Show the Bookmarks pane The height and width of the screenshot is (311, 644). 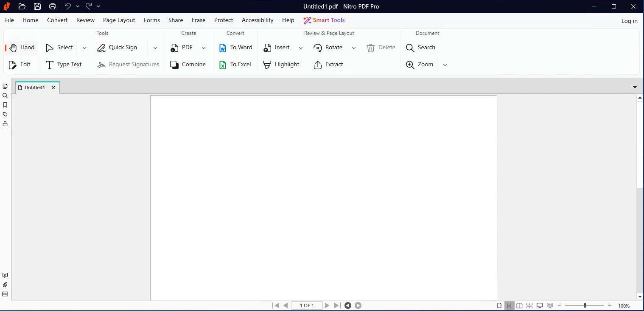point(5,105)
